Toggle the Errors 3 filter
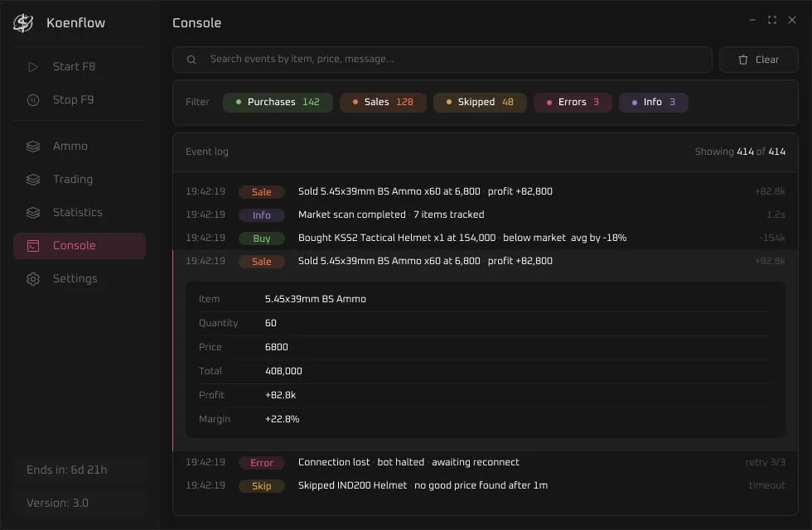The width and height of the screenshot is (812, 530). tap(573, 103)
